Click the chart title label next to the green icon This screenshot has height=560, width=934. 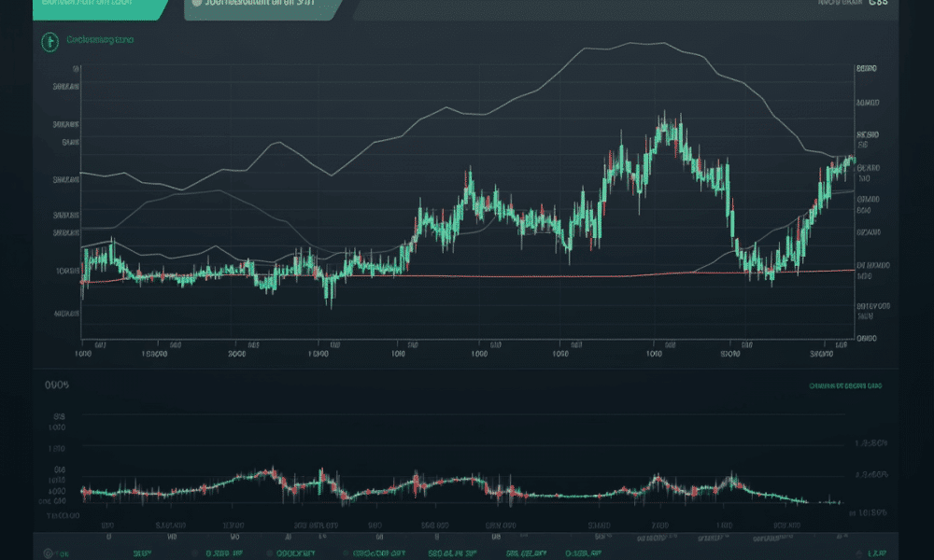(x=100, y=40)
